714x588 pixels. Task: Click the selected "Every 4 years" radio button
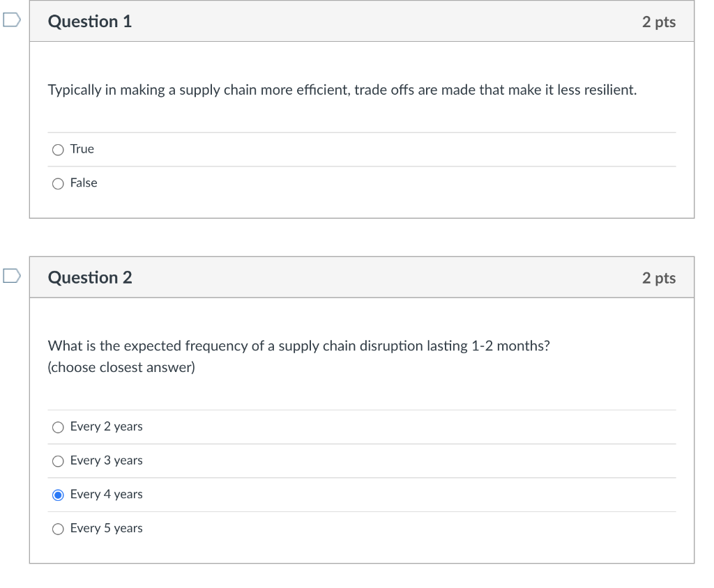pyautogui.click(x=58, y=495)
